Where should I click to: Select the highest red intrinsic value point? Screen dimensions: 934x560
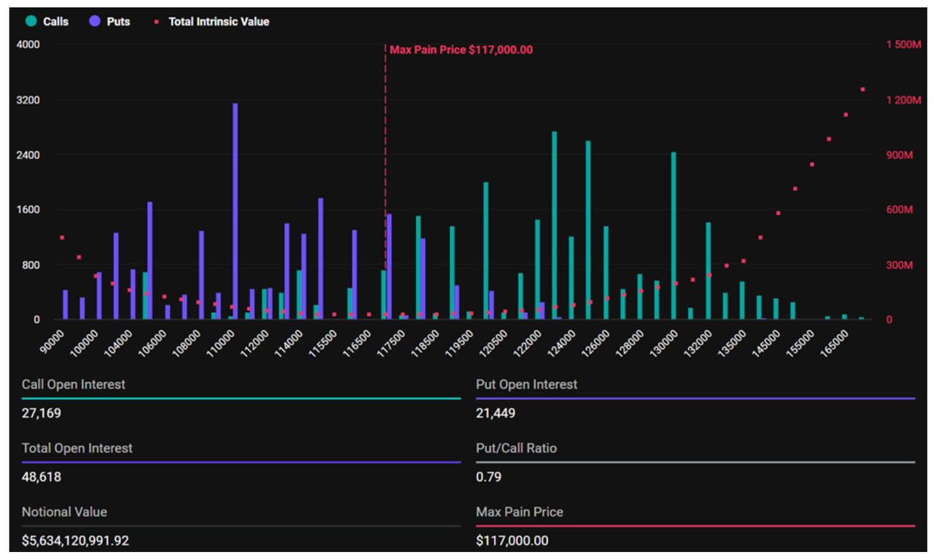[862, 90]
